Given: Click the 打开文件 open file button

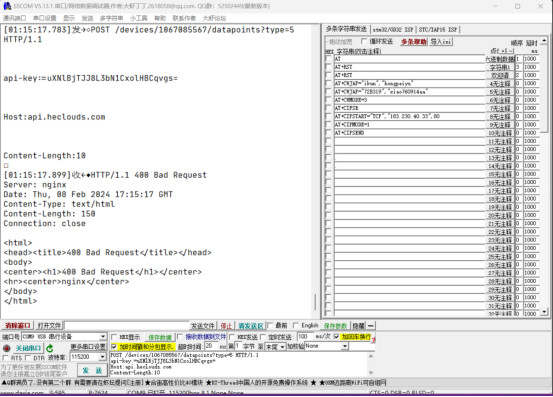Looking at the screenshot, I should 49,325.
